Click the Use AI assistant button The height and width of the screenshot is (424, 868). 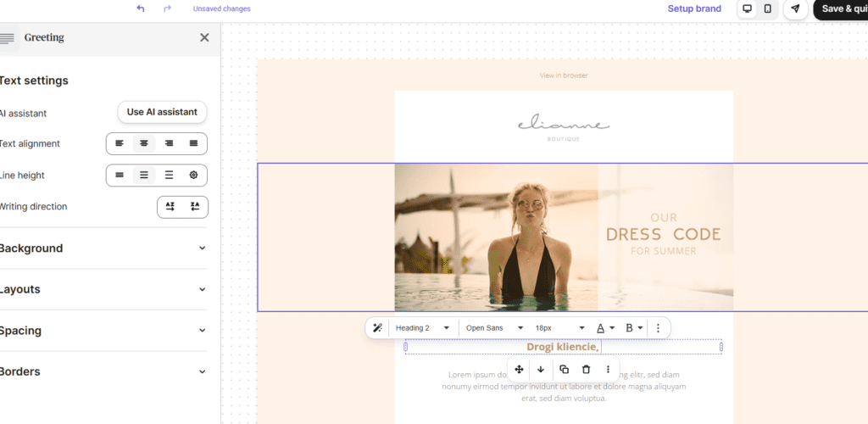(162, 112)
